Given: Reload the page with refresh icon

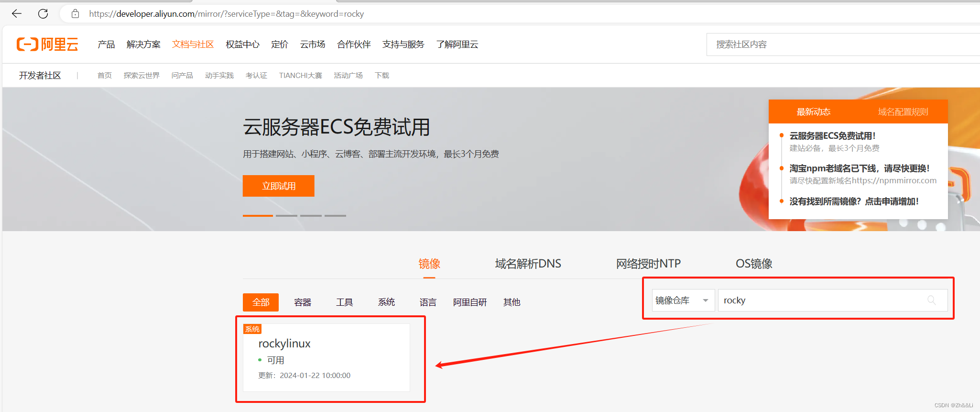Looking at the screenshot, I should [x=43, y=13].
